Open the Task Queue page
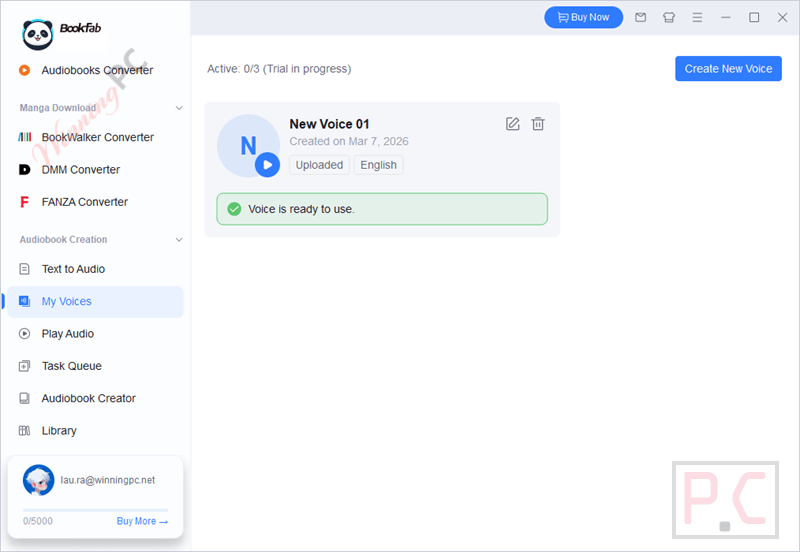 (x=96, y=366)
